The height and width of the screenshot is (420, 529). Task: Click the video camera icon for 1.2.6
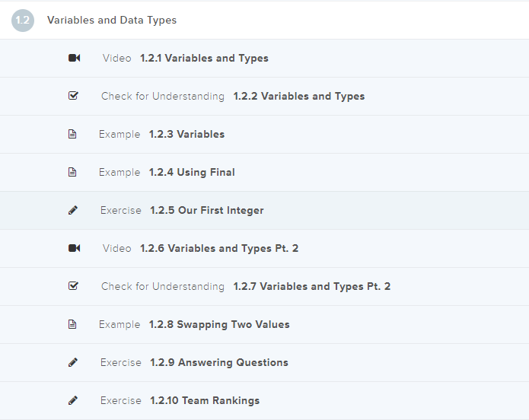74,249
